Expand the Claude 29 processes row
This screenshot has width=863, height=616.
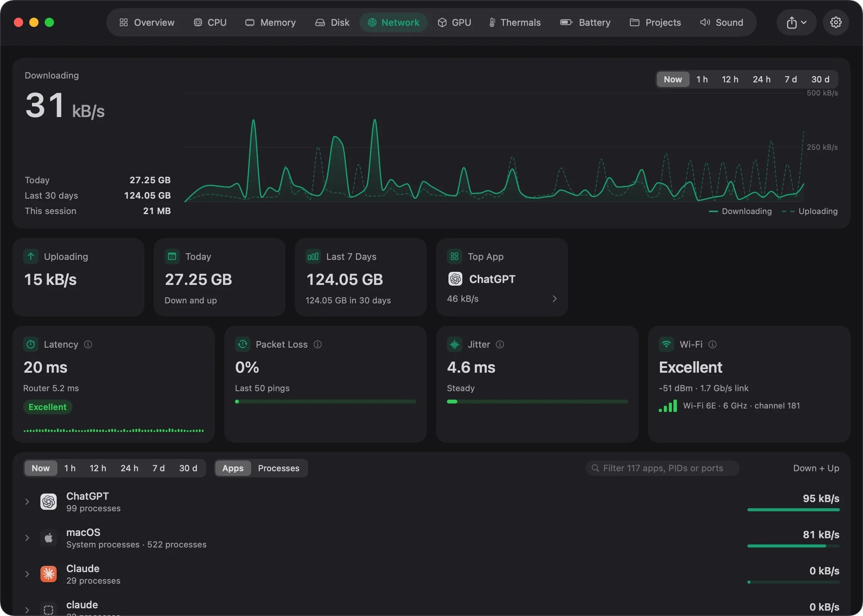click(x=27, y=574)
